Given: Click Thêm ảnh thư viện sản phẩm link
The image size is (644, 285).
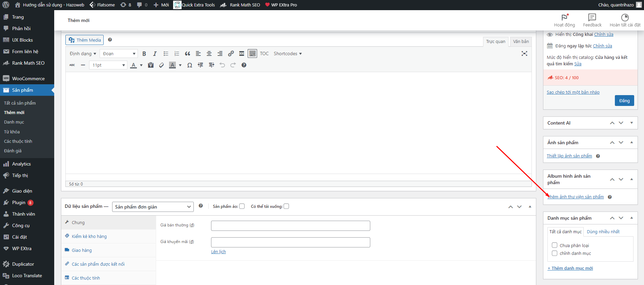Looking at the screenshot, I should point(576,197).
